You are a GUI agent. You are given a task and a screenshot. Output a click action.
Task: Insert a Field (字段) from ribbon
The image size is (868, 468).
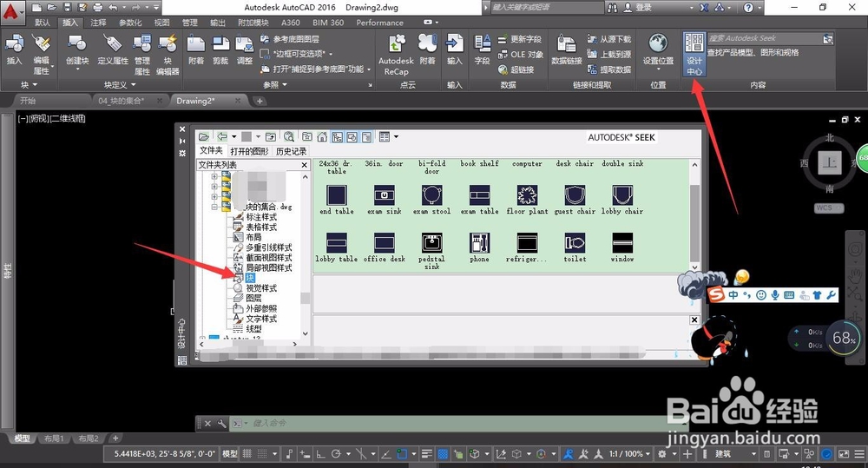[482, 49]
